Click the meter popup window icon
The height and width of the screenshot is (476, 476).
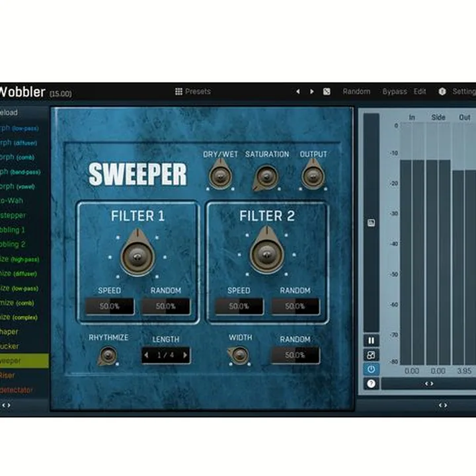[372, 223]
